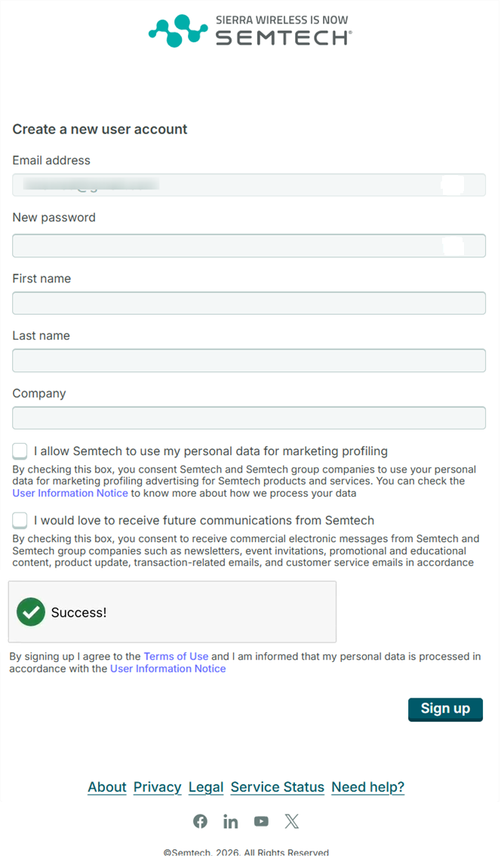Image resolution: width=504 pixels, height=856 pixels.
Task: Enable marketing profiling consent checkbox
Action: click(20, 451)
